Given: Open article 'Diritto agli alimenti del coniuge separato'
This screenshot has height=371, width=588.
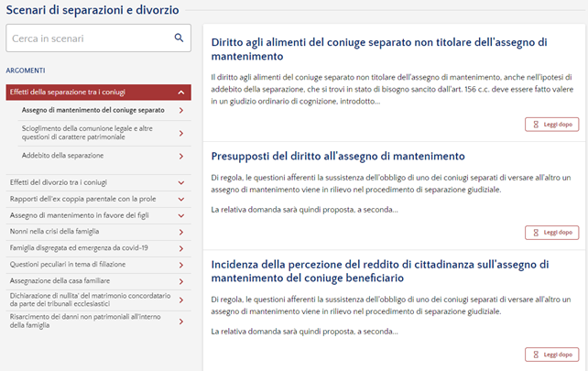Looking at the screenshot, I should click(379, 49).
